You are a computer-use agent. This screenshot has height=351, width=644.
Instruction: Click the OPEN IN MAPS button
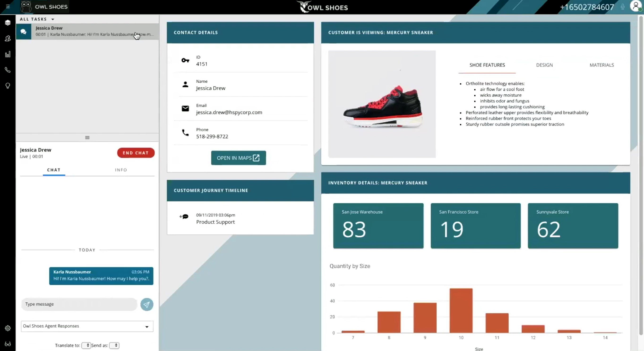(238, 158)
